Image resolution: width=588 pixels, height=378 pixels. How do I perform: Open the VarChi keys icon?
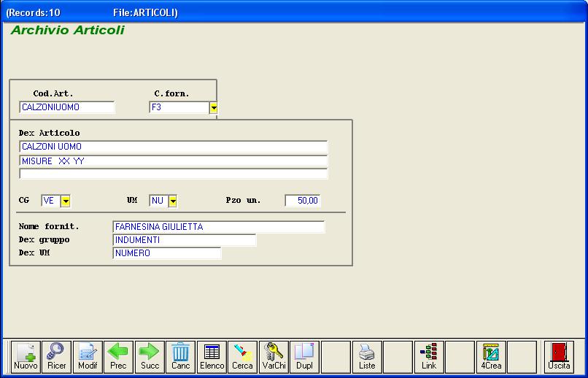274,356
